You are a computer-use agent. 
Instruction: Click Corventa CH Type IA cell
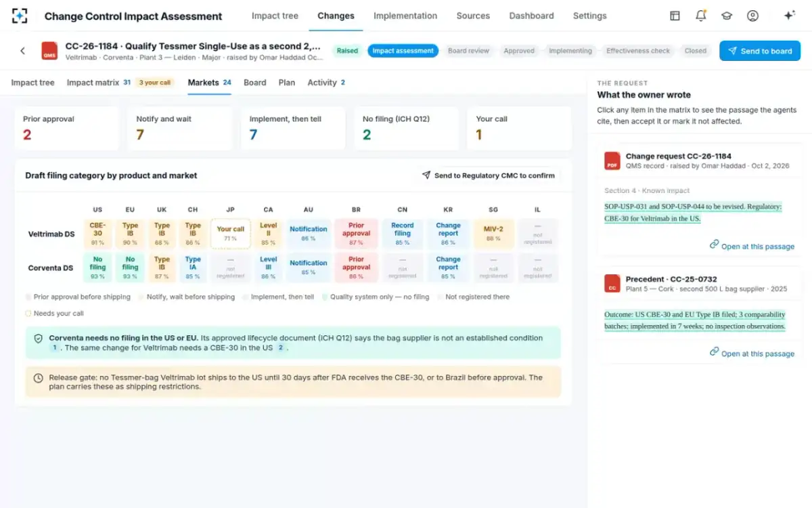(x=194, y=268)
